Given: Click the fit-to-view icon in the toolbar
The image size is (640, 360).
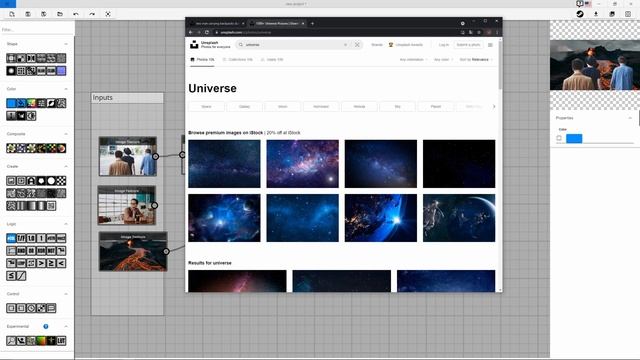Looking at the screenshot, I should coord(108,14).
